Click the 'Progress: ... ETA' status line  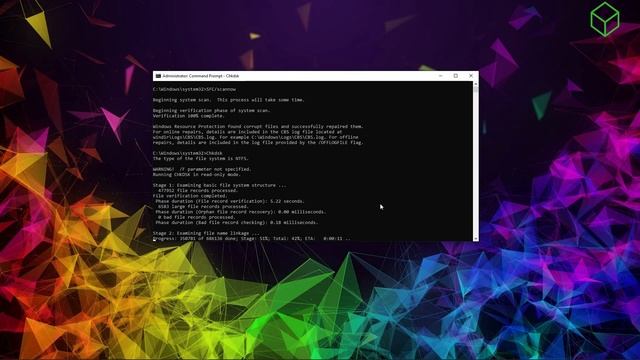(251, 238)
